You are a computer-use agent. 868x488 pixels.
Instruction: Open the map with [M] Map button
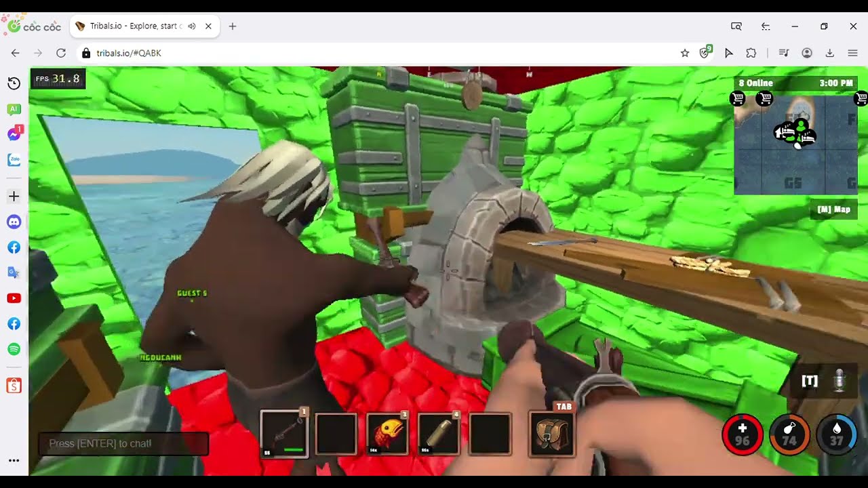(834, 209)
